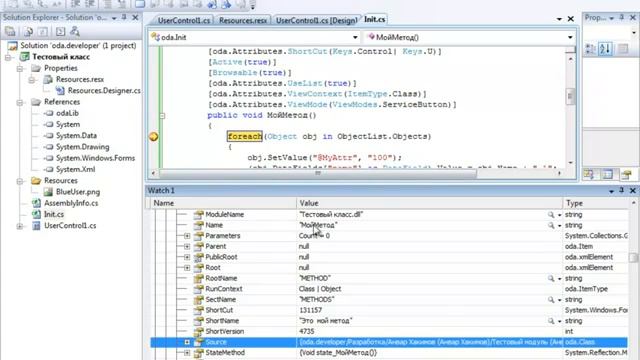Expand UserControl1.cs node in Solution Explorer
The height and width of the screenshot is (360, 640).
pos(20,225)
